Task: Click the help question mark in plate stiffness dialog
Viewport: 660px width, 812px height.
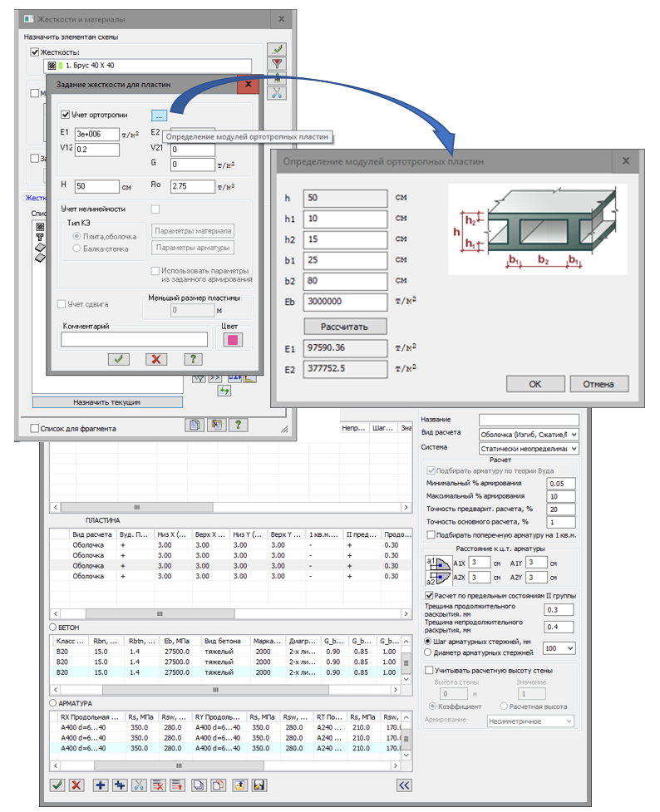Action: click(193, 358)
